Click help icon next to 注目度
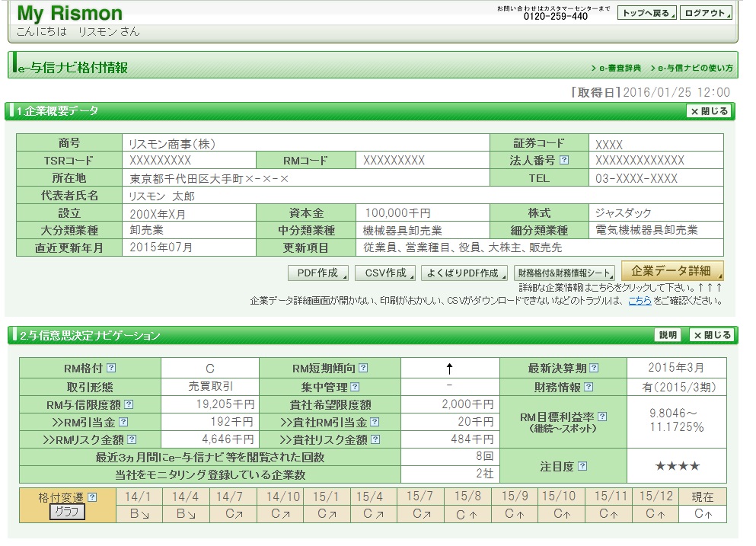The width and height of the screenshot is (756, 546). (582, 466)
